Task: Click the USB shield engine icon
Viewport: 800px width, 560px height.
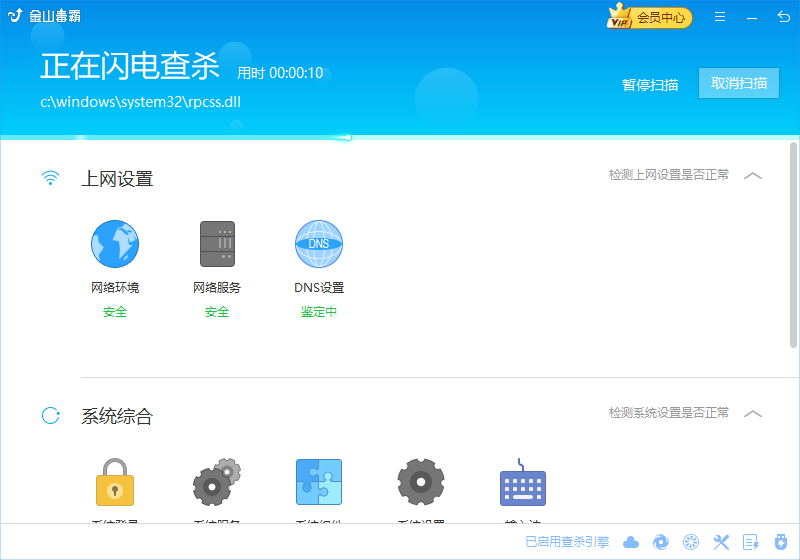Action: 781,542
